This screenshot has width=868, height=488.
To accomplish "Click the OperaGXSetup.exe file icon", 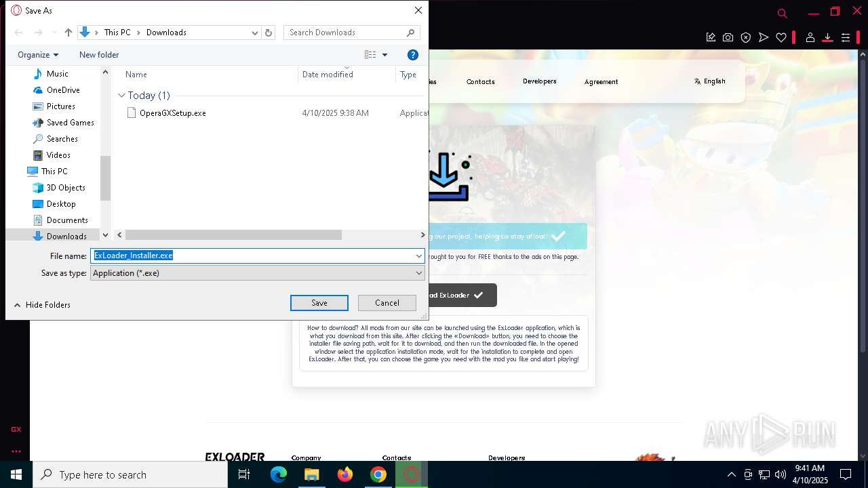I will [132, 113].
